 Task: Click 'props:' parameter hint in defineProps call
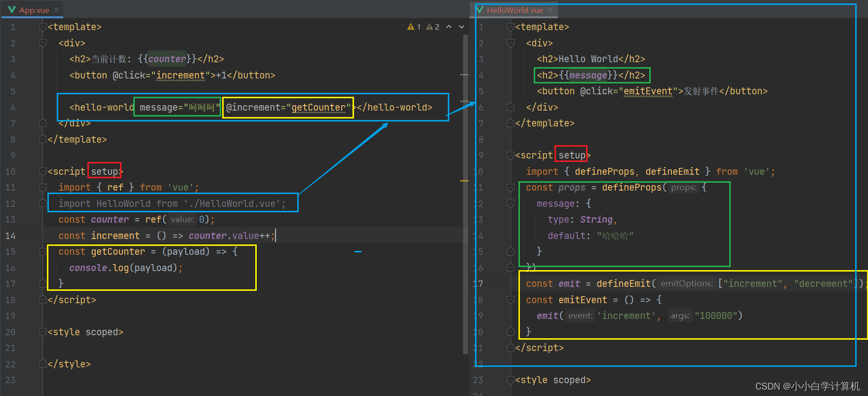tap(684, 188)
